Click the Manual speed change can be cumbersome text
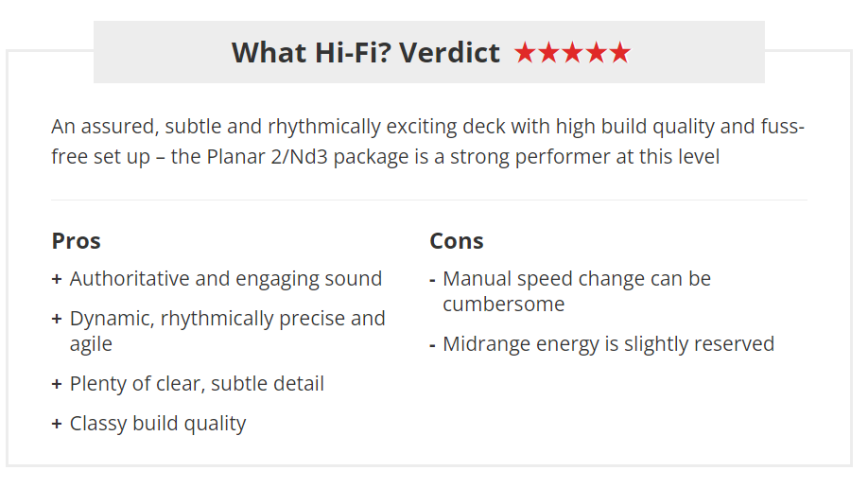Viewport: 868px width, 488px height. (x=577, y=292)
